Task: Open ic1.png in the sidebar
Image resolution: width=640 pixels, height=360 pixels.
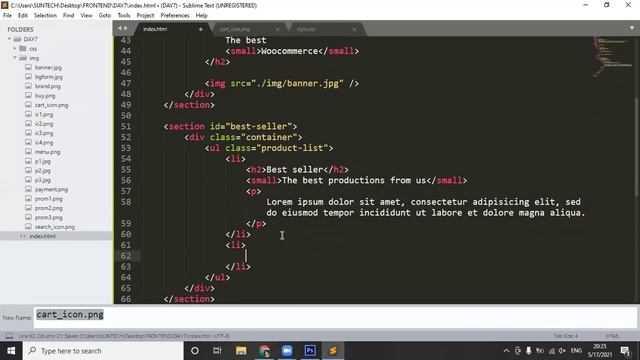Action: [x=44, y=114]
